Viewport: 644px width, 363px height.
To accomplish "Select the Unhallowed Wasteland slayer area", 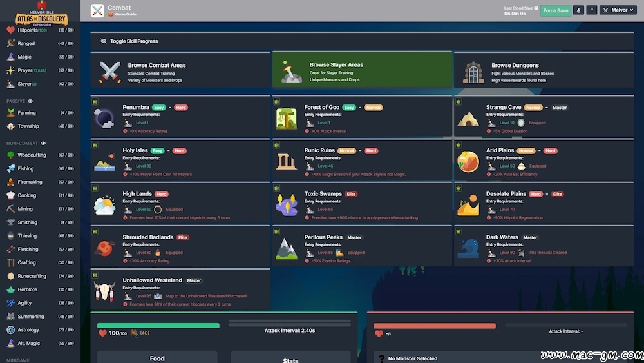I will (x=180, y=289).
